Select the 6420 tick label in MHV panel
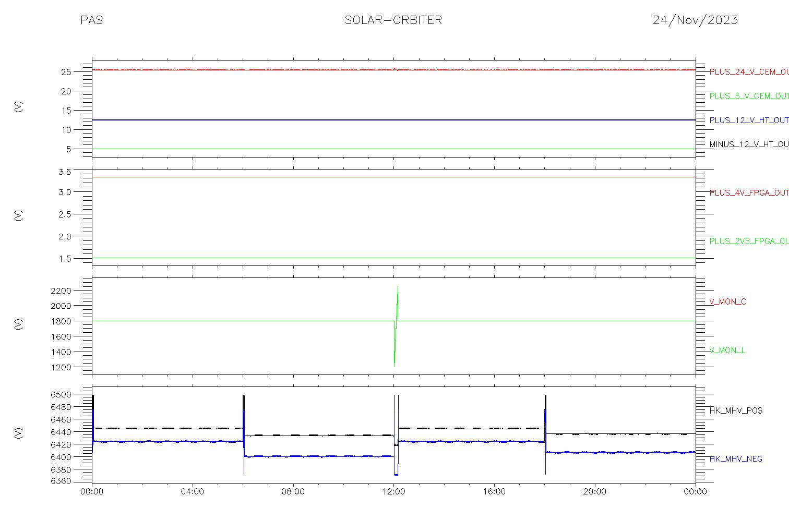This screenshot has width=789, height=532. coord(61,444)
